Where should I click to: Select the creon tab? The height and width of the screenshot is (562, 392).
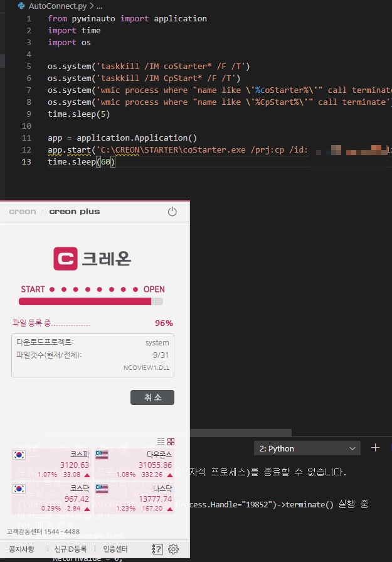(23, 212)
